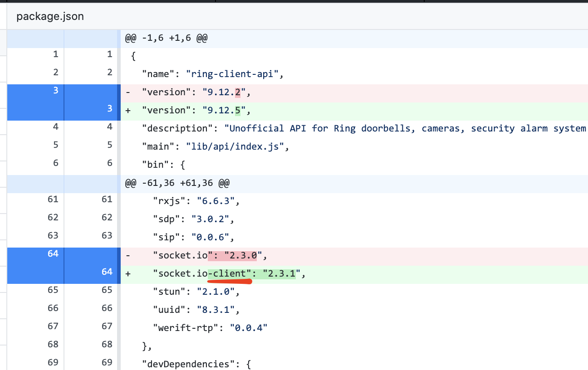The height and width of the screenshot is (370, 588).
Task: Click the "main": "lib/api/index.js" line
Action: (x=354, y=146)
